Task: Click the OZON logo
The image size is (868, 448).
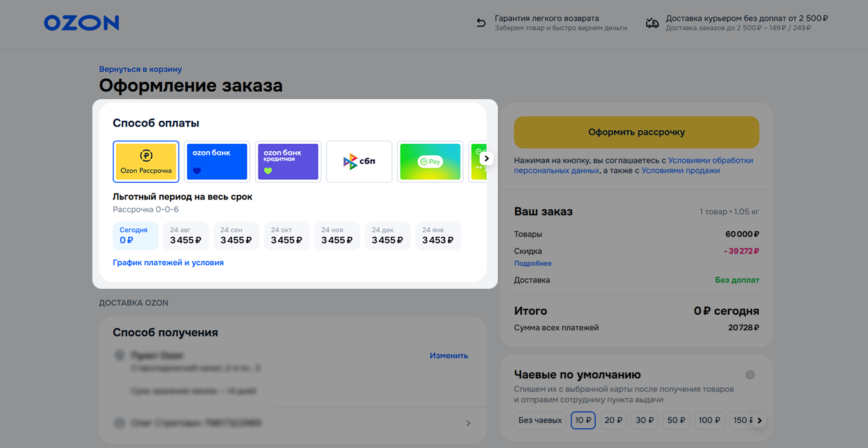Action: (81, 24)
